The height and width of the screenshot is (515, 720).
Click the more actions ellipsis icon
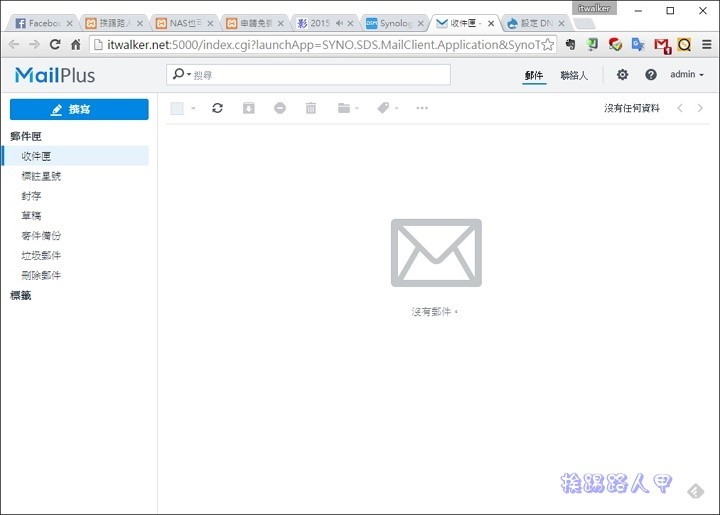pos(422,108)
